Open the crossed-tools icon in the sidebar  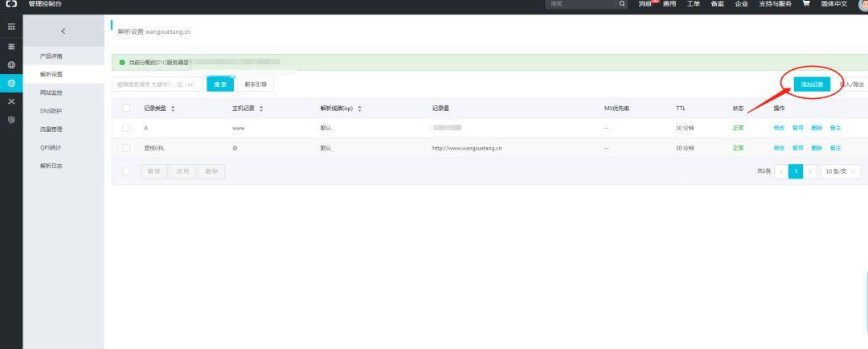(x=11, y=101)
